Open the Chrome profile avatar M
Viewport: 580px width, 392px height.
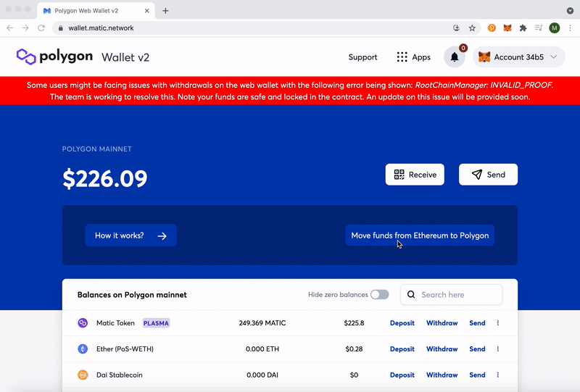[555, 28]
